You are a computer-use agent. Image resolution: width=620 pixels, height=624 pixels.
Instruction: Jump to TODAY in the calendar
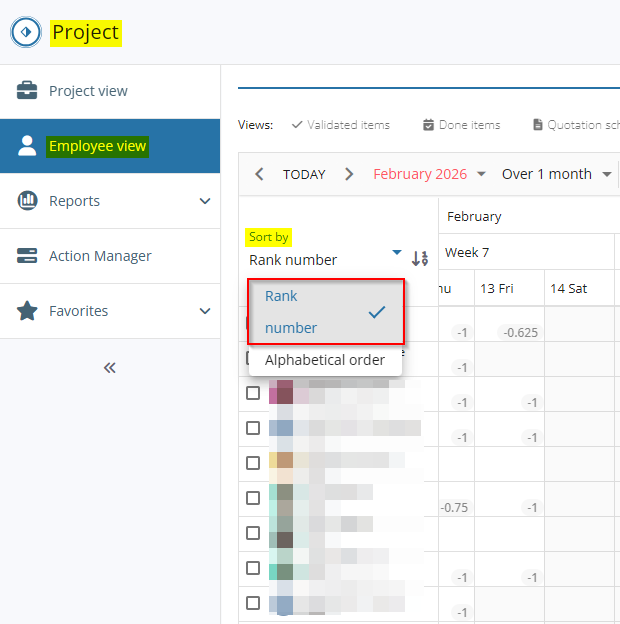point(304,174)
